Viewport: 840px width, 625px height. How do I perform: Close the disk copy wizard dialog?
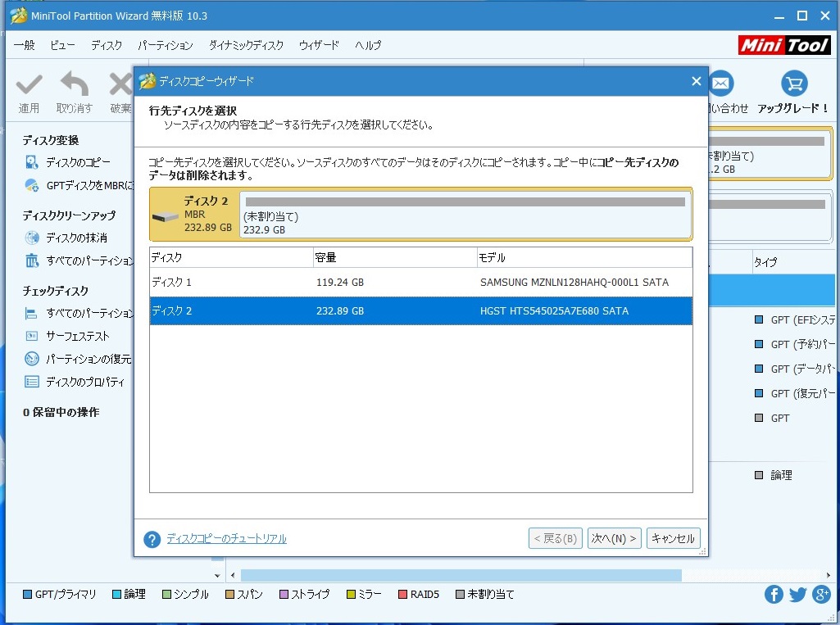coord(696,81)
